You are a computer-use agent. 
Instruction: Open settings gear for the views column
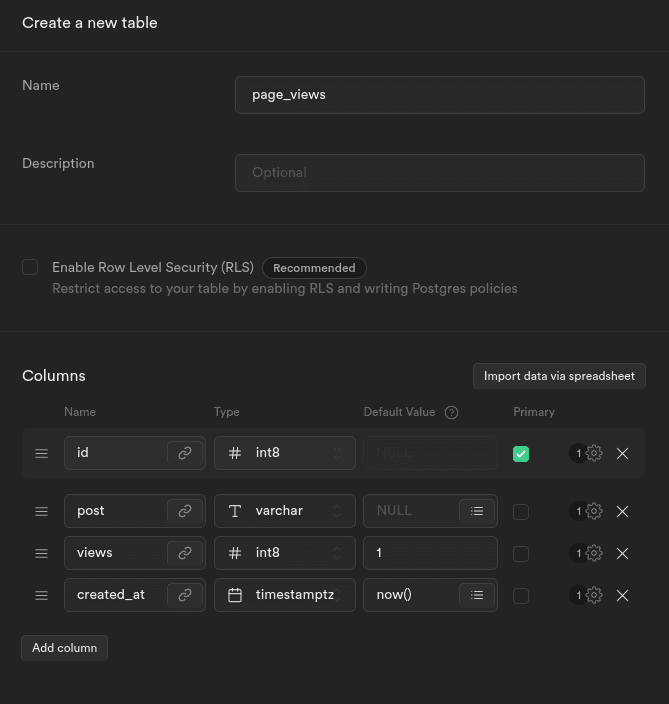tap(594, 553)
